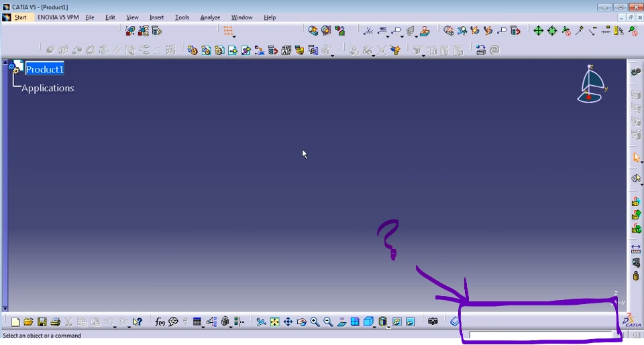
Task: Click Fit All In view icon
Action: click(x=275, y=322)
